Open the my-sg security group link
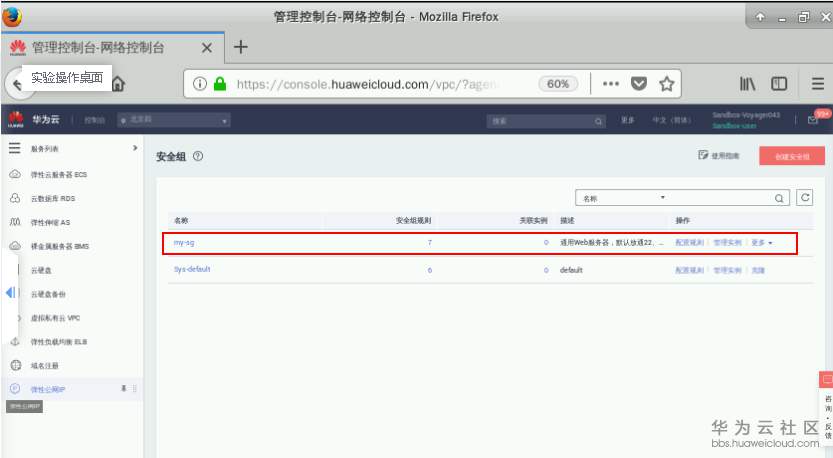This screenshot has width=833, height=458. tap(184, 242)
